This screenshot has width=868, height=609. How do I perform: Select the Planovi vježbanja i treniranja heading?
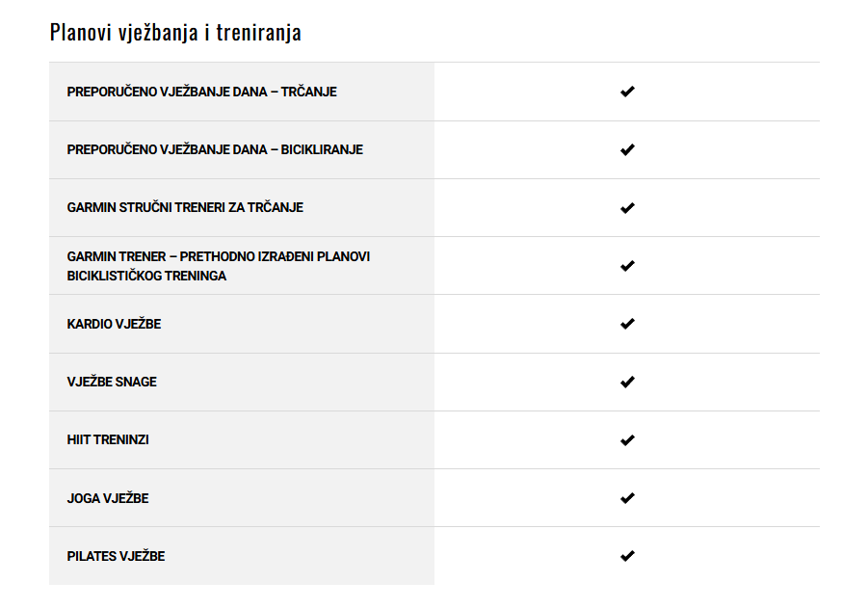coord(175,33)
